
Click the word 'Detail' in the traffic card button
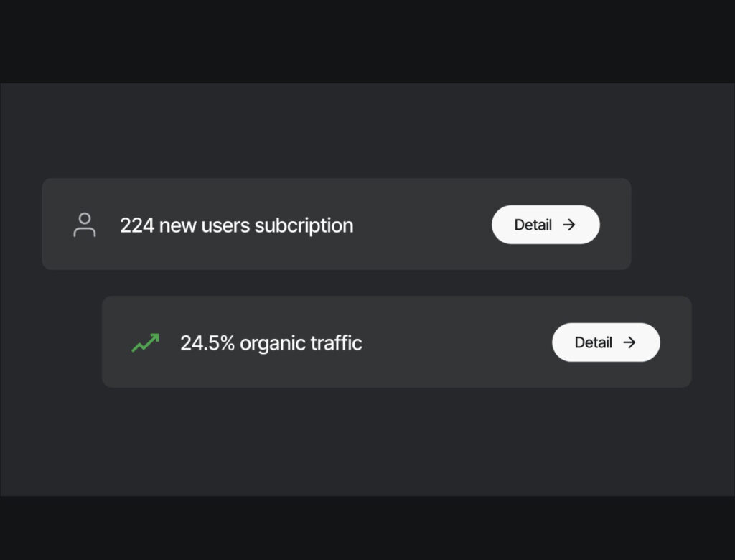click(593, 342)
